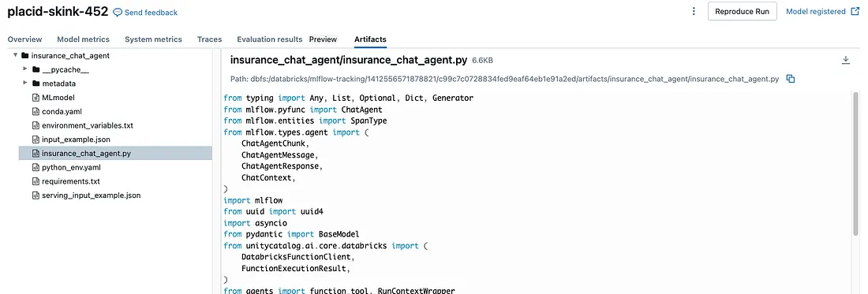Image resolution: width=868 pixels, height=294 pixels.
Task: Click the Send feedback link
Action: click(152, 12)
